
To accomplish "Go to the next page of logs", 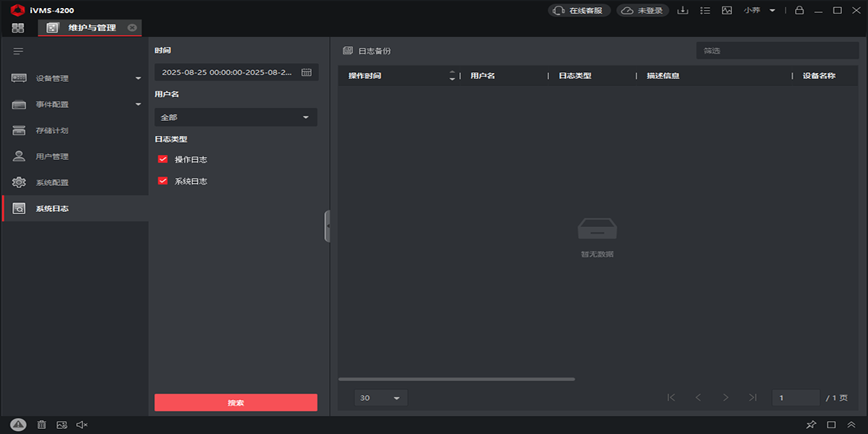I will [726, 397].
